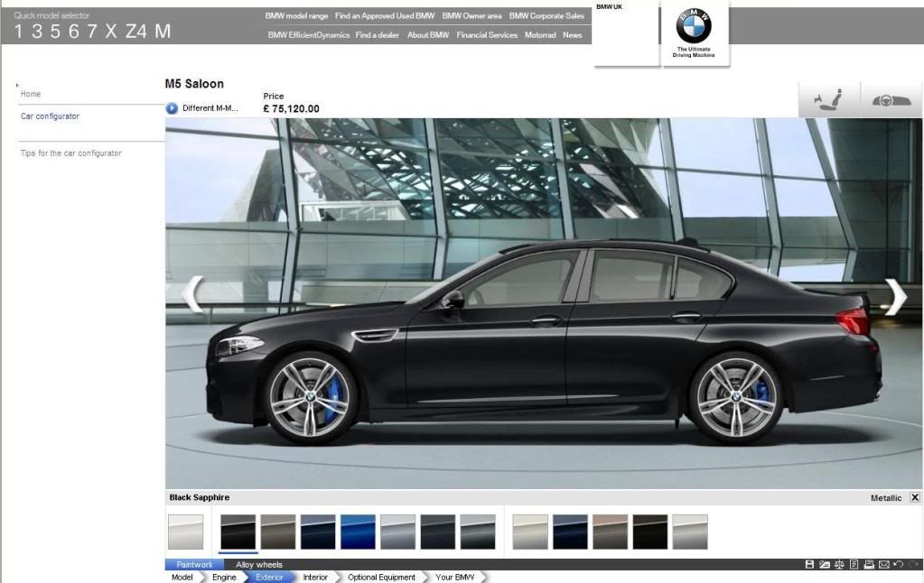The width and height of the screenshot is (924, 583).
Task: Pick the bronze-brown paint swatch
Action: click(610, 532)
